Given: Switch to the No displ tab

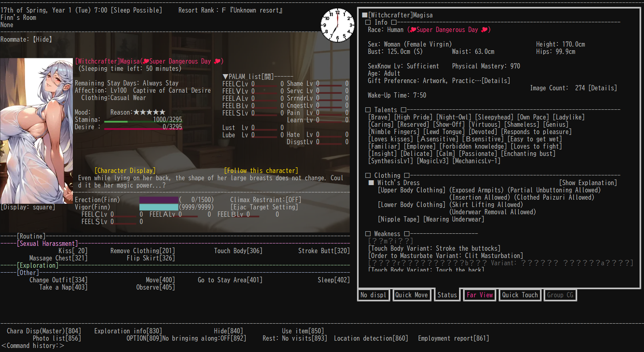Looking at the screenshot, I should point(374,295).
